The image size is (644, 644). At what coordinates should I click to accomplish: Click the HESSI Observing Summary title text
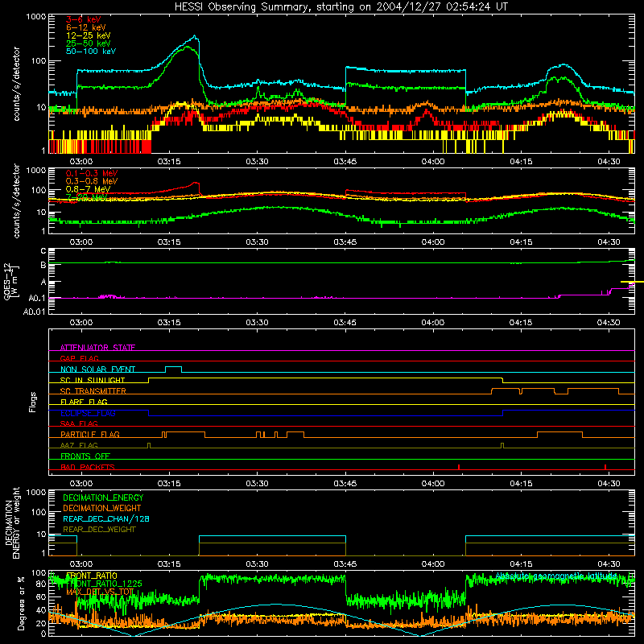tap(341, 6)
